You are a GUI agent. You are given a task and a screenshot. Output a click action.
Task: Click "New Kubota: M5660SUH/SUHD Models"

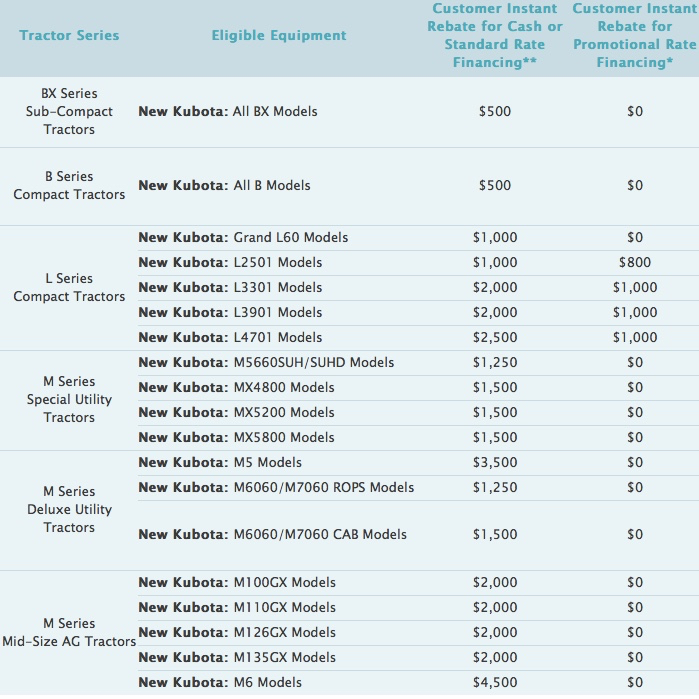coord(266,362)
